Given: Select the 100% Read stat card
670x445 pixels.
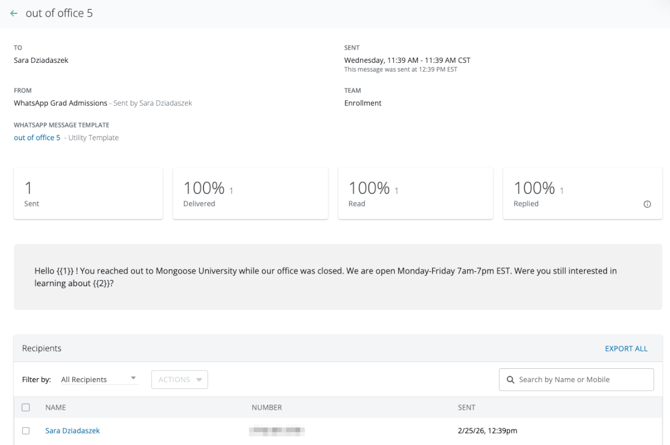Looking at the screenshot, I should click(x=415, y=193).
